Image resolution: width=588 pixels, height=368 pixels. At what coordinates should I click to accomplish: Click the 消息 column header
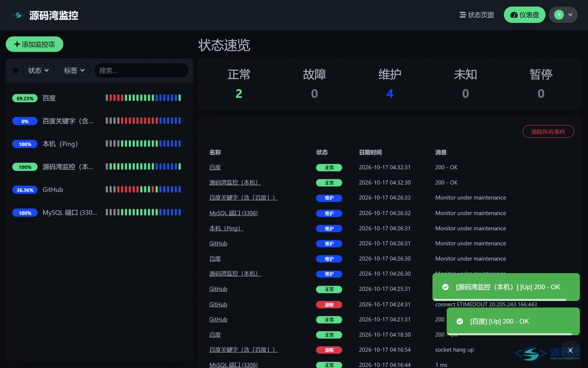(441, 152)
